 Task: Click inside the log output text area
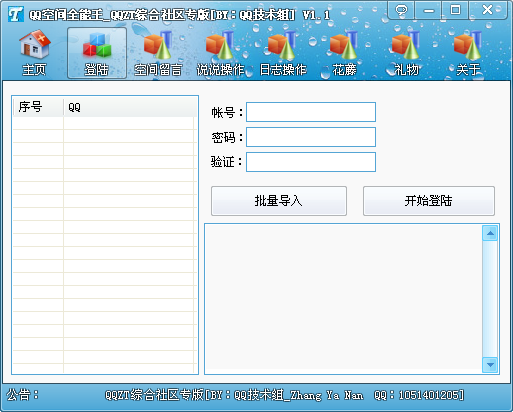click(343, 299)
